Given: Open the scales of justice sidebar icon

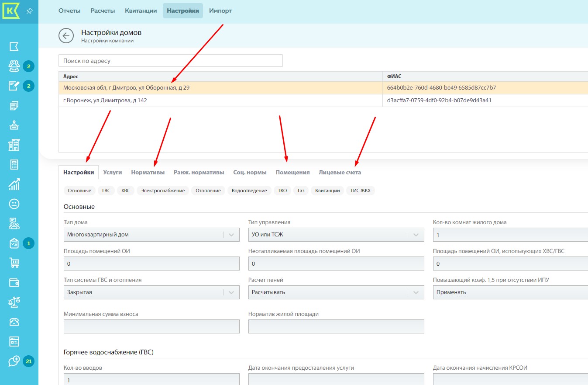Looking at the screenshot, I should [14, 302].
